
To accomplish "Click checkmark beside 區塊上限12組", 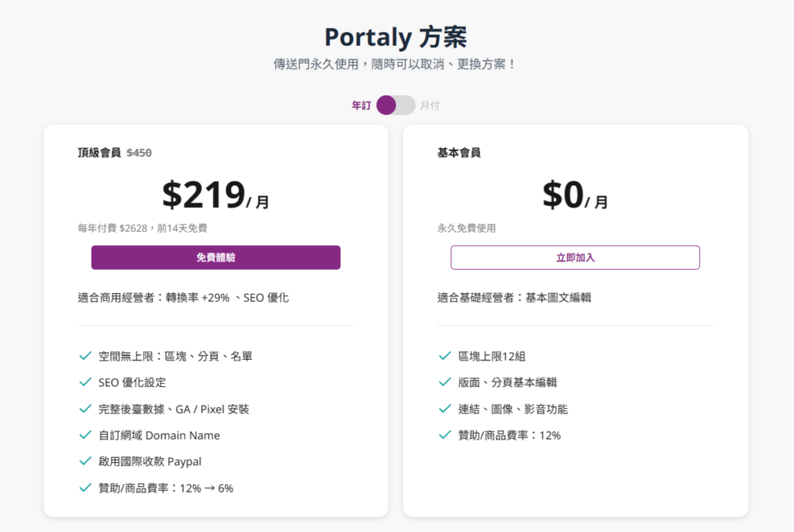I will 444,356.
